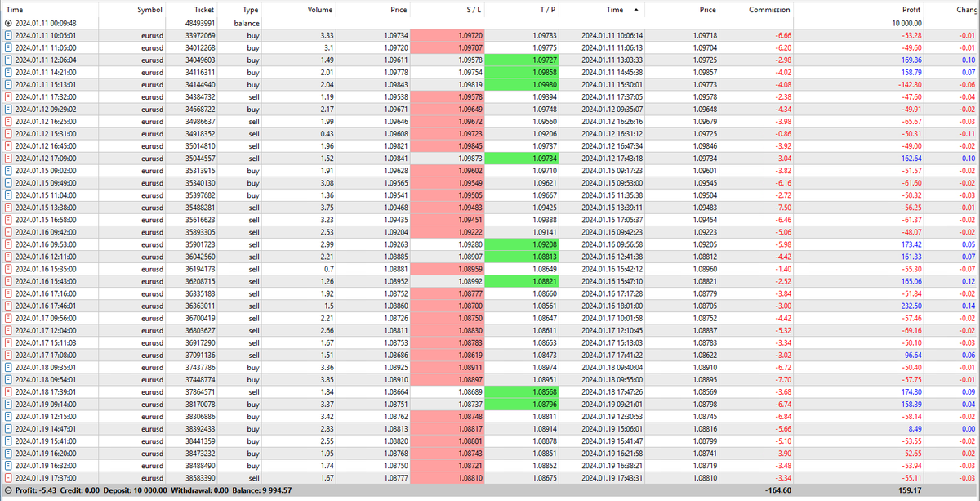Click 'Balance: 9 994.57' in the summary bar

point(257,490)
